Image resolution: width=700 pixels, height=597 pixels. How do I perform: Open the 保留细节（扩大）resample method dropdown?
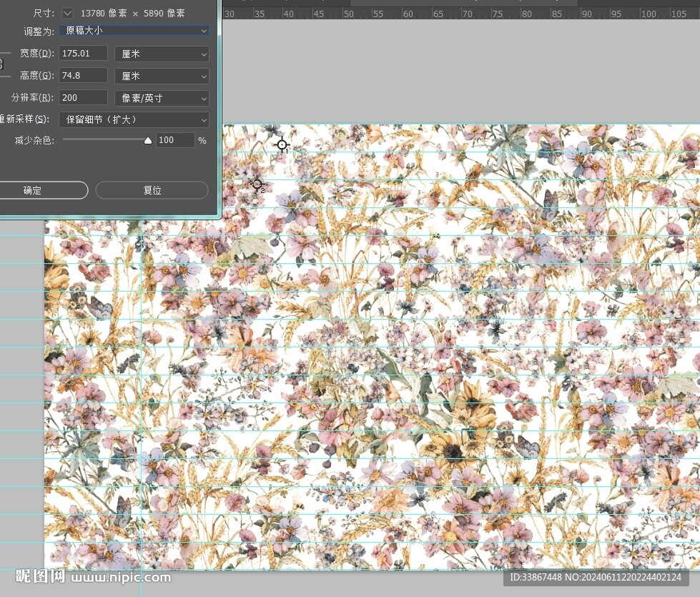point(134,119)
